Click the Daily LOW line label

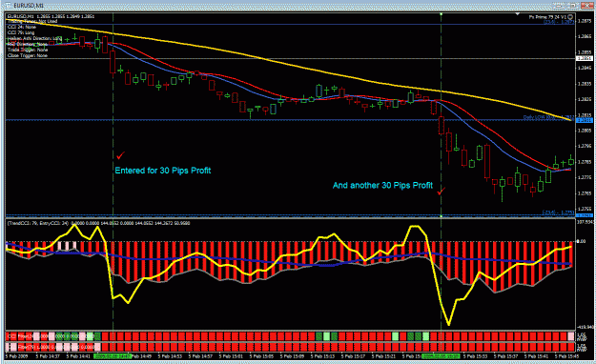(x=548, y=117)
